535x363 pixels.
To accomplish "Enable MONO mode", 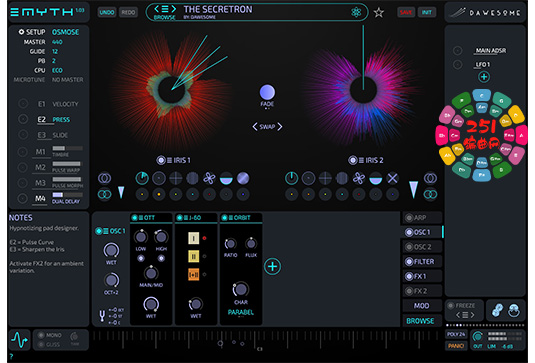I will [41, 335].
